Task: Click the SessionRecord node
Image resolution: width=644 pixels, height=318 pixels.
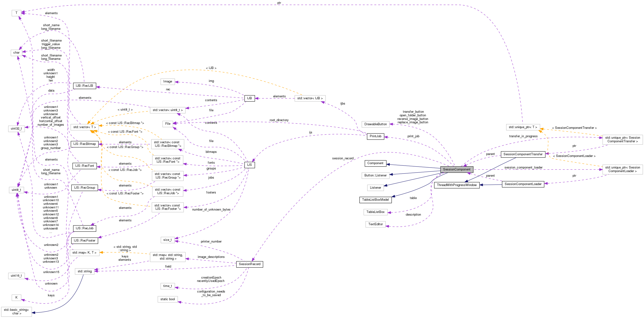Action: click(249, 264)
